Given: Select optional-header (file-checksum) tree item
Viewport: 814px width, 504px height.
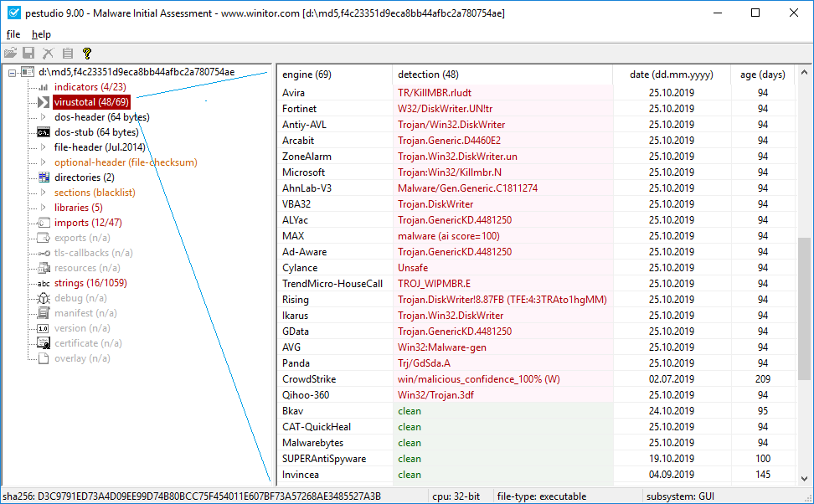Looking at the screenshot, I should (x=126, y=162).
